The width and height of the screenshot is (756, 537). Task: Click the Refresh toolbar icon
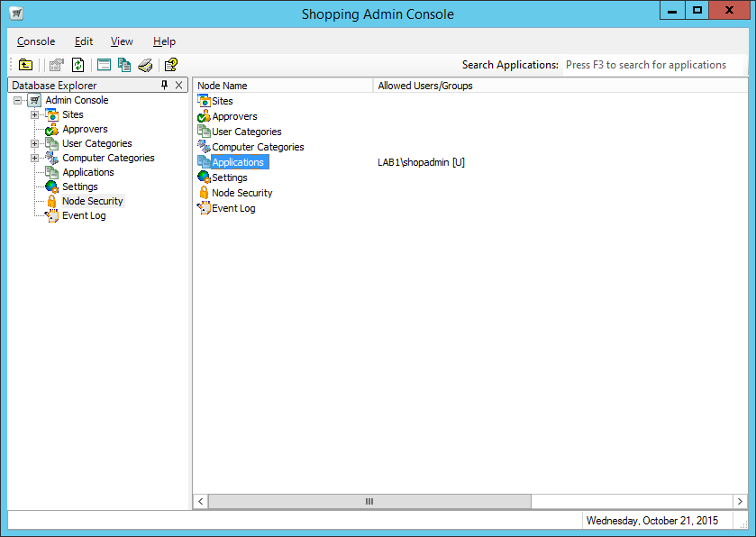(x=77, y=65)
